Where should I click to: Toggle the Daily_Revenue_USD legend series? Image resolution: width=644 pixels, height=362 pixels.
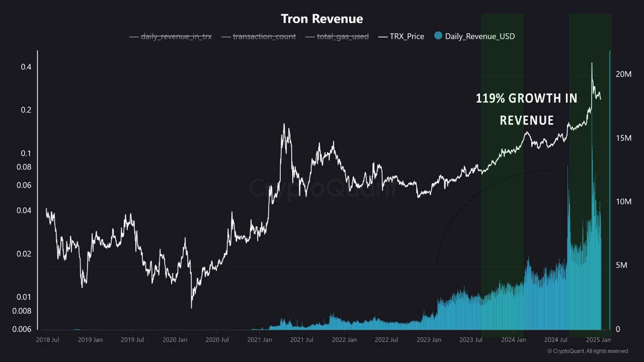coord(474,36)
